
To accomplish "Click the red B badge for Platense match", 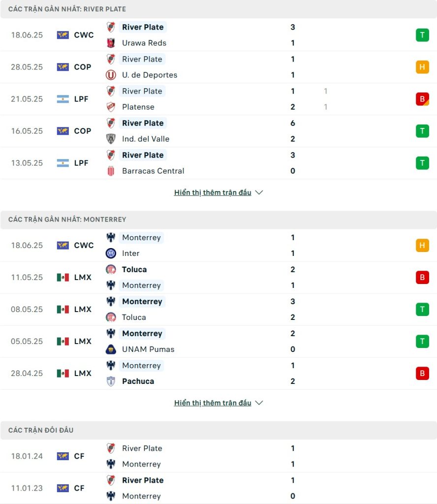I will coord(422,99).
